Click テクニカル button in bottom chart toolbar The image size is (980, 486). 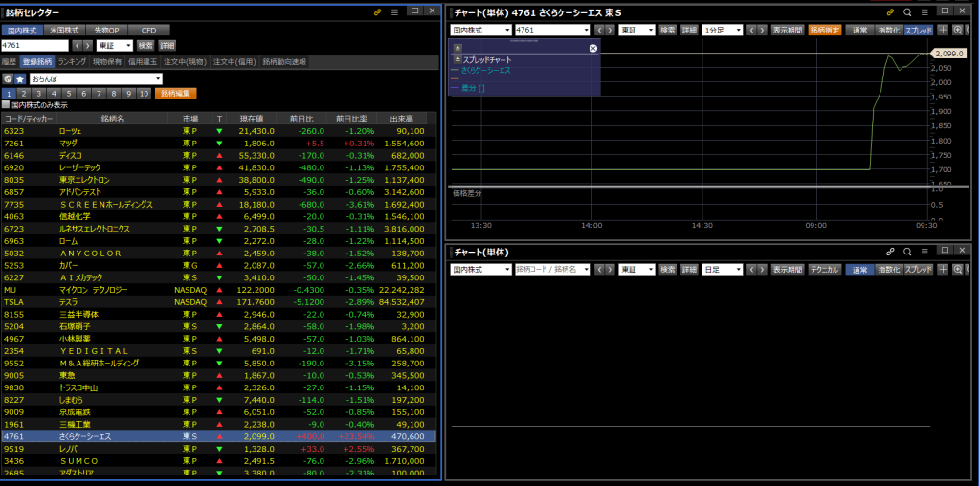(x=825, y=269)
